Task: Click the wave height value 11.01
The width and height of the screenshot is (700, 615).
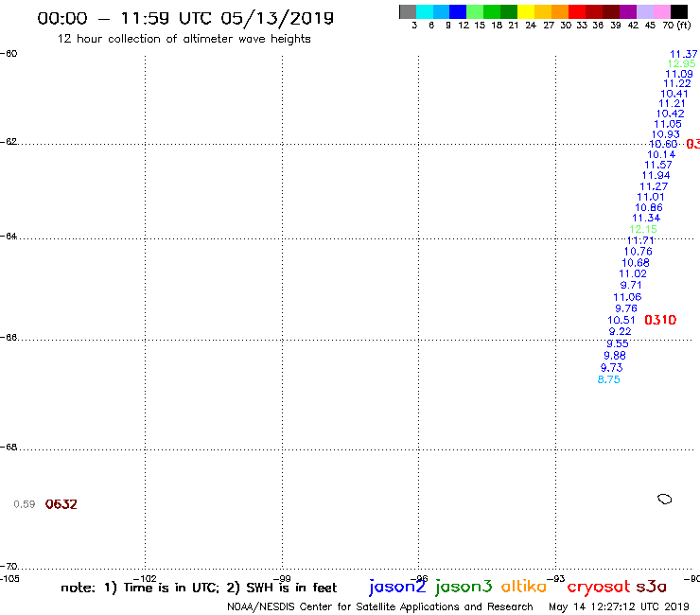Action: click(x=651, y=197)
